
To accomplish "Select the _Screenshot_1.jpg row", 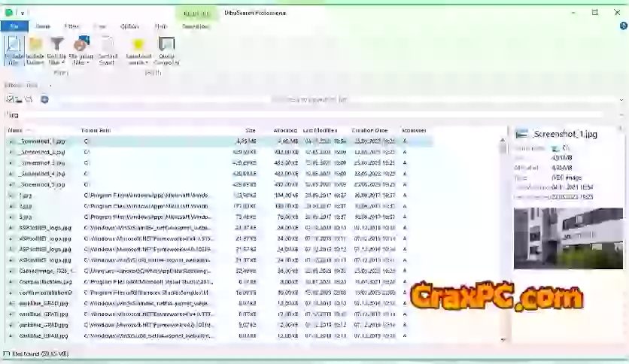I will [219, 141].
